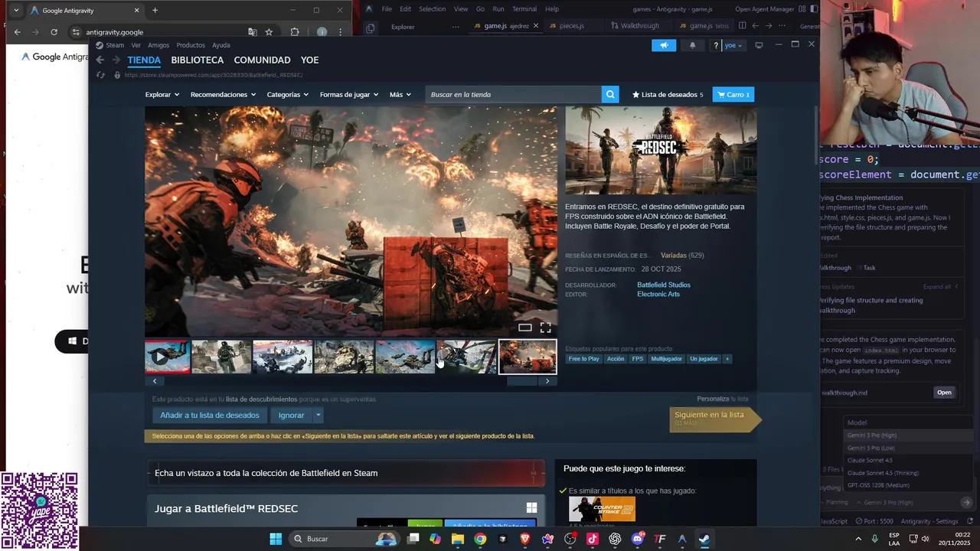The image size is (980, 551).
Task: Select the last highlighted screenshot thumbnail
Action: [528, 357]
